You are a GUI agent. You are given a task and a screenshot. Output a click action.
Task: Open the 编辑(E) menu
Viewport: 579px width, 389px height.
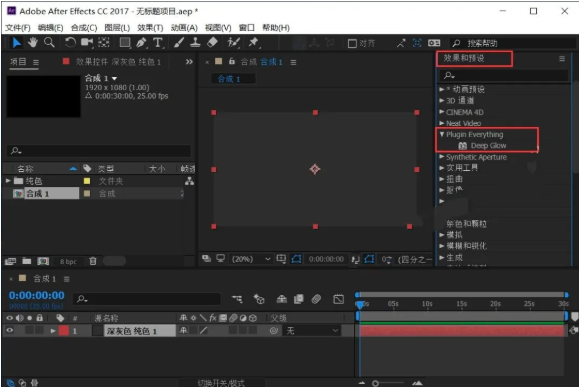(51, 28)
